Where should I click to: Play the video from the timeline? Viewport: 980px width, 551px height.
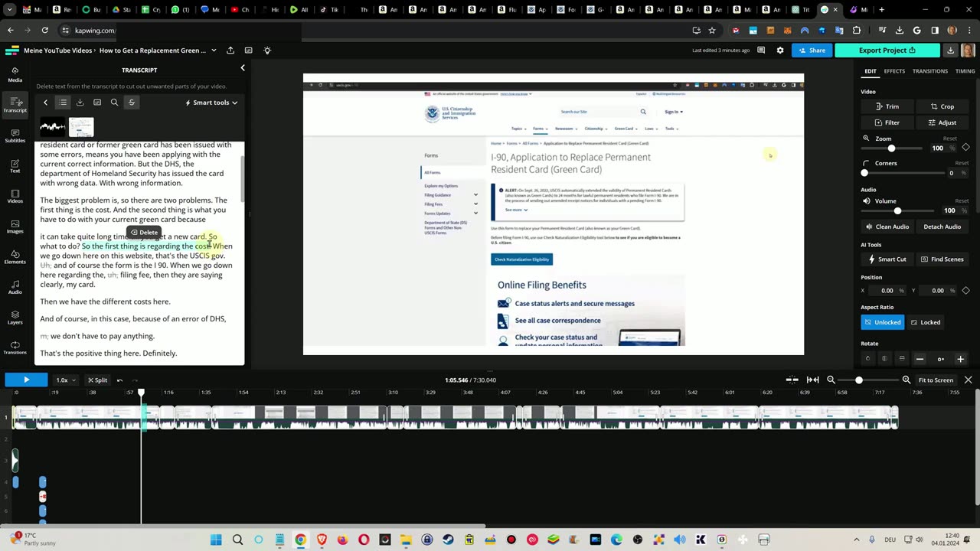(x=26, y=380)
